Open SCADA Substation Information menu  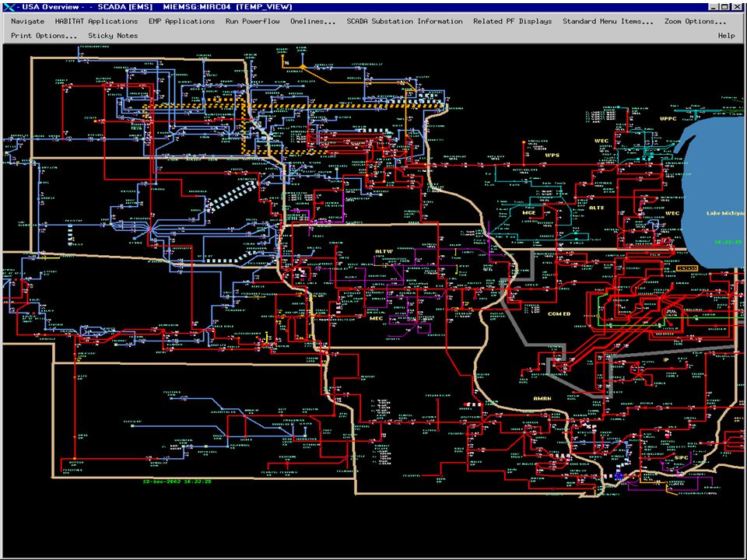coord(405,22)
